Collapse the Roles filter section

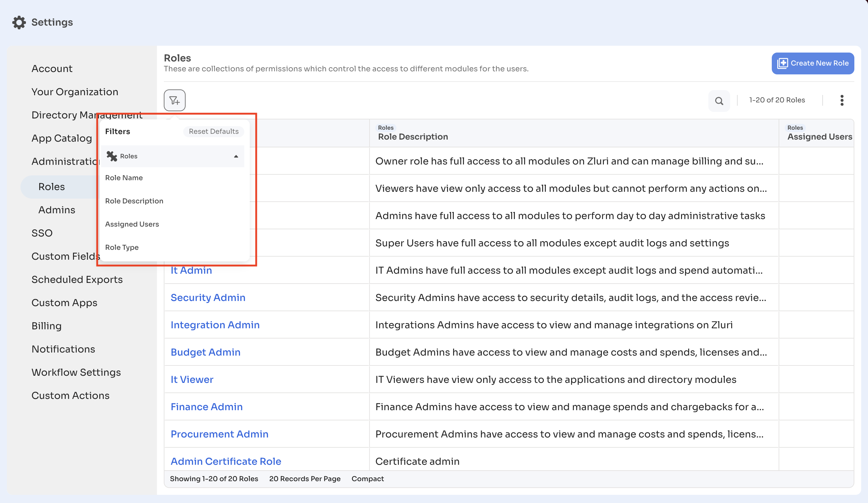pos(236,156)
